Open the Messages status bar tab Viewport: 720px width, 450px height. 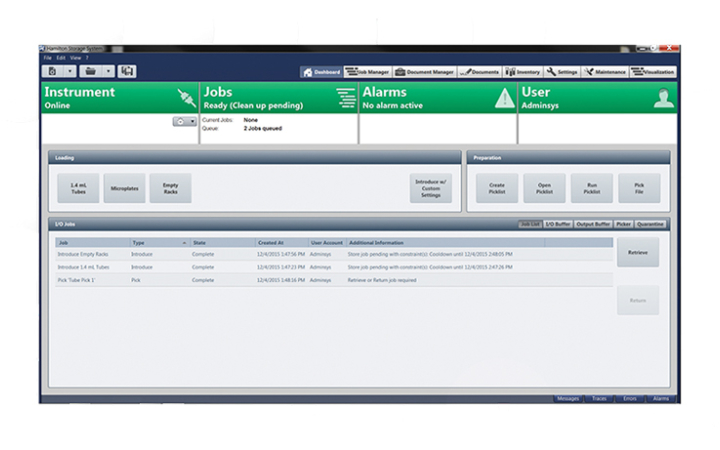[x=568, y=399]
